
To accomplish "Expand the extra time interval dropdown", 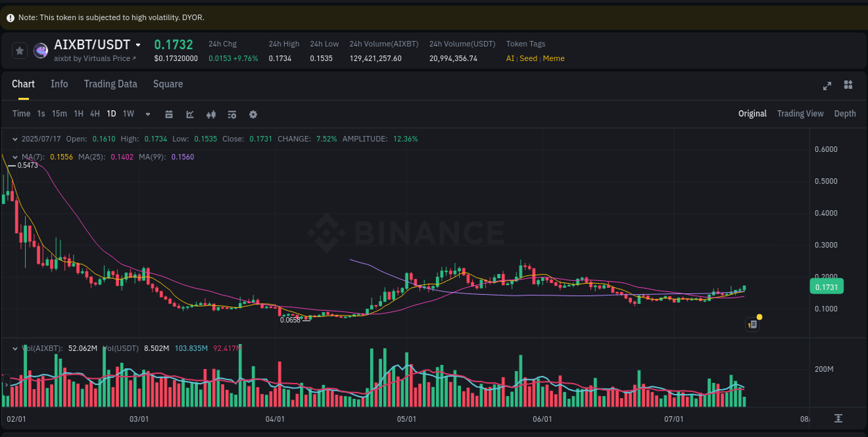I will (x=147, y=114).
